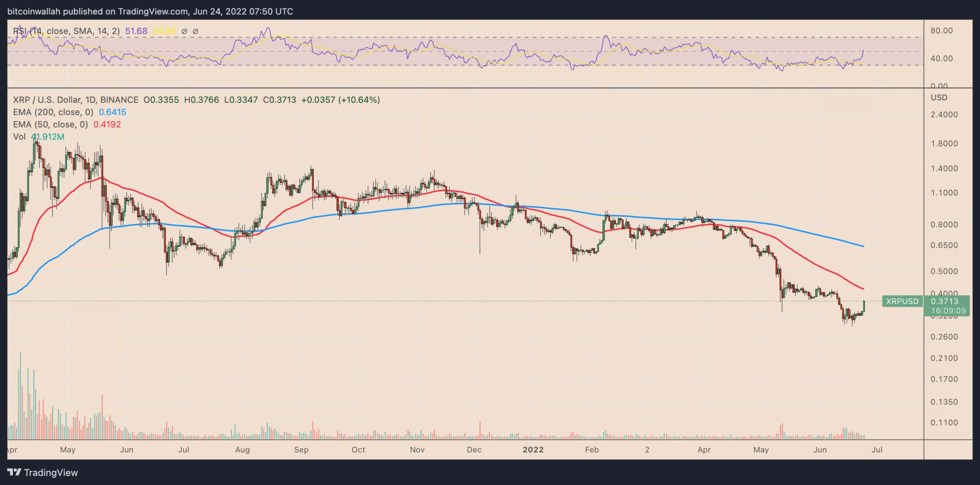Screen dimensions: 980x485
Task: Click the Dec label on time axis
Action: coord(474,450)
